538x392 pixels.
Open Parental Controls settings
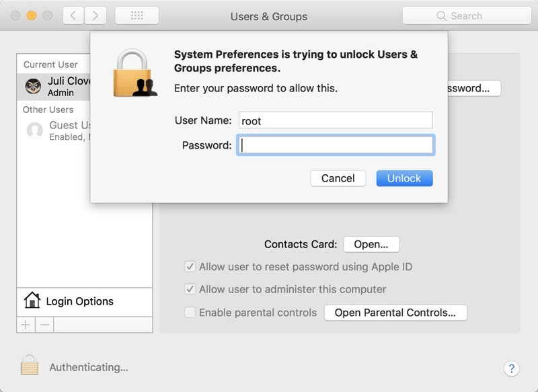395,312
